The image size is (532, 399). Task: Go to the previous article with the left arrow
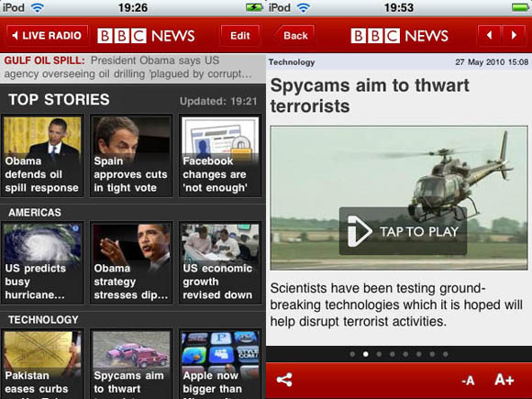(x=489, y=35)
